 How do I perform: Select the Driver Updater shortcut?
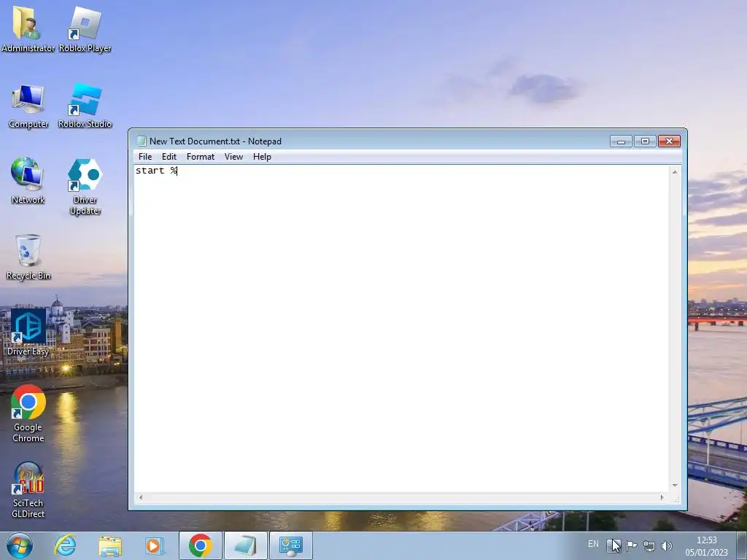click(85, 187)
